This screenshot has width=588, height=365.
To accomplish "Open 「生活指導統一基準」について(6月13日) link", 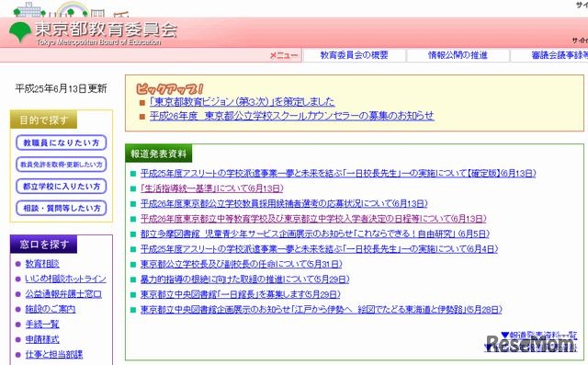I will (211, 188).
